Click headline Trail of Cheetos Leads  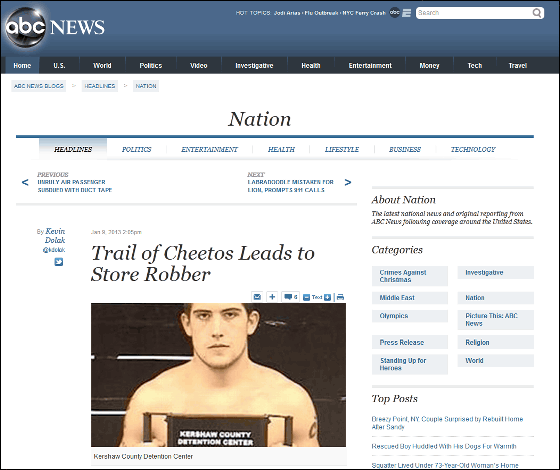pyautogui.click(x=202, y=264)
